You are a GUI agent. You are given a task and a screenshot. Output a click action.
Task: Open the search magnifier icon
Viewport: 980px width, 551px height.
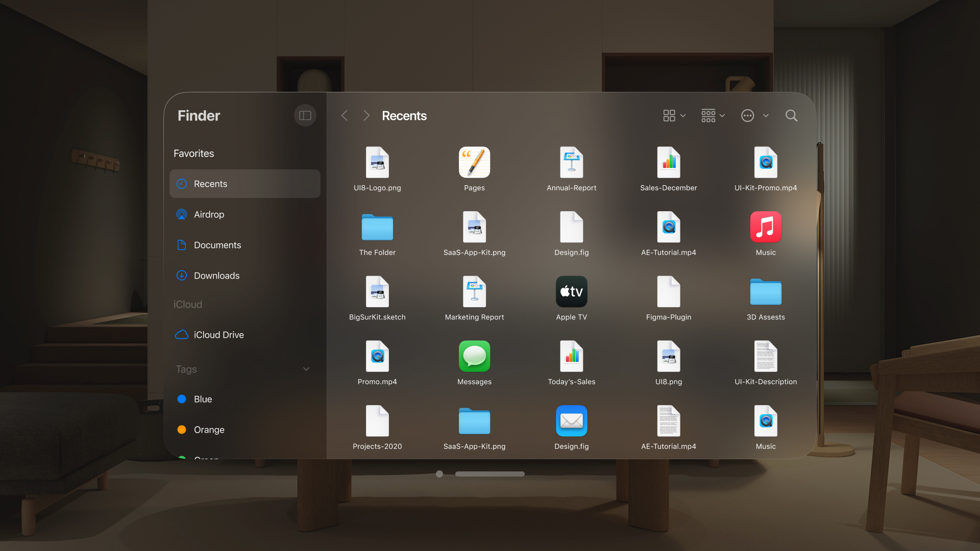791,116
